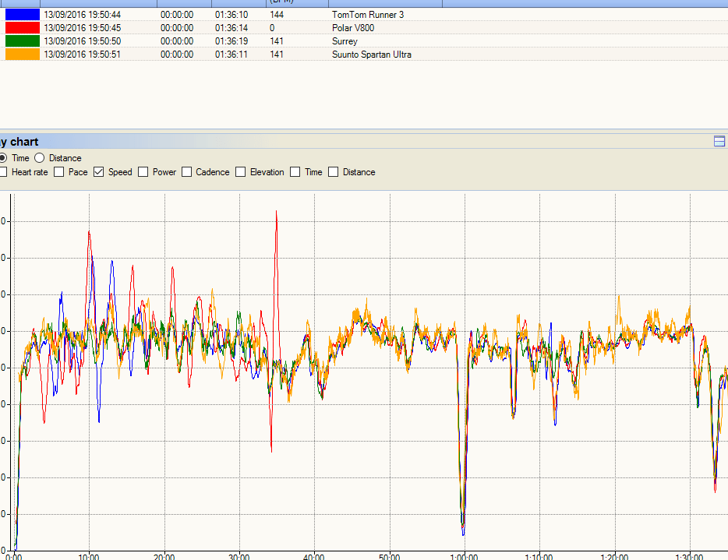Switch chart axis to Distance radio button

(x=39, y=158)
